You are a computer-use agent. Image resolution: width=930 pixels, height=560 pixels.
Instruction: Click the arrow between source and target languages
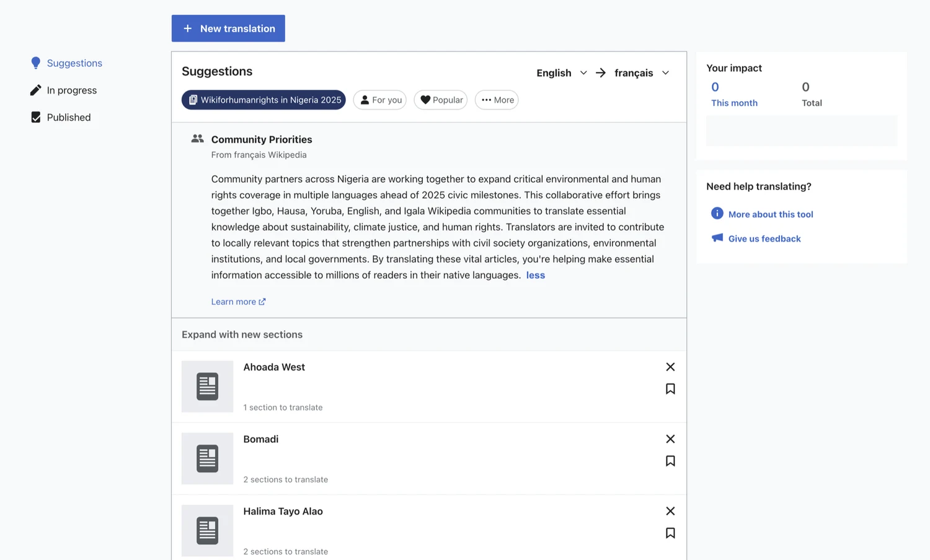tap(601, 72)
